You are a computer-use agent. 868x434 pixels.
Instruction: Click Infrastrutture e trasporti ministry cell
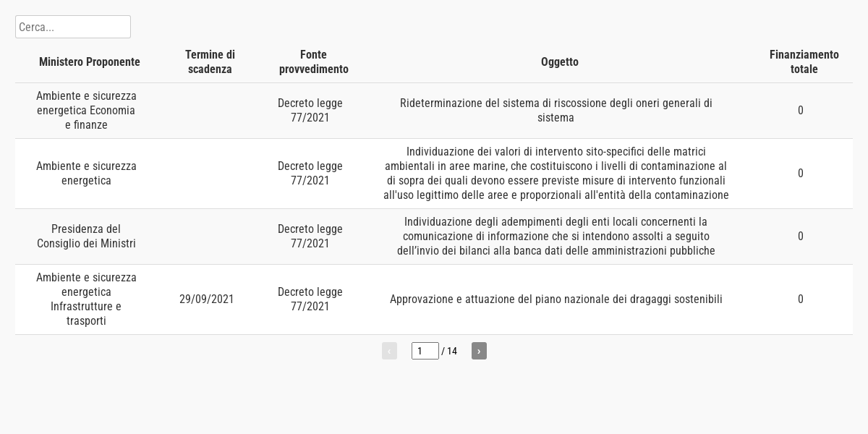pyautogui.click(x=86, y=299)
